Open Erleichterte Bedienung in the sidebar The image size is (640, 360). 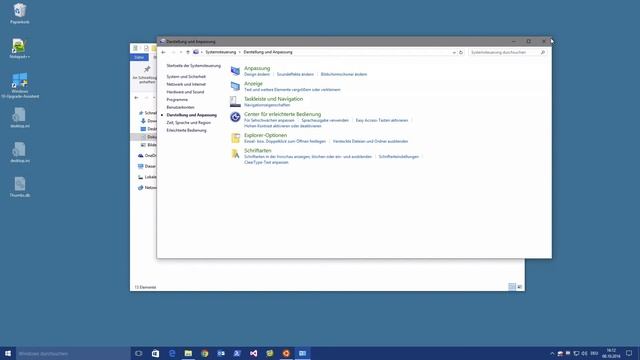[187, 130]
